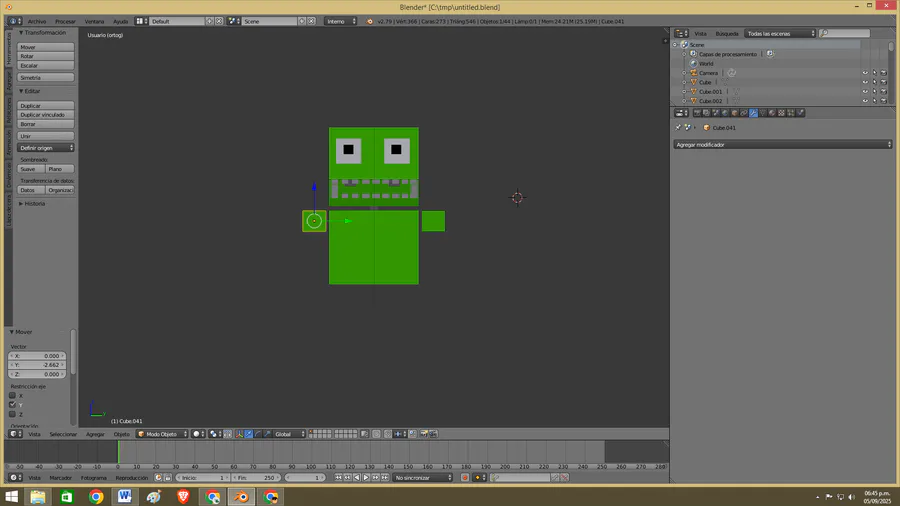Click the play reverse button
Screen dimensions: 900x506
click(x=357, y=477)
